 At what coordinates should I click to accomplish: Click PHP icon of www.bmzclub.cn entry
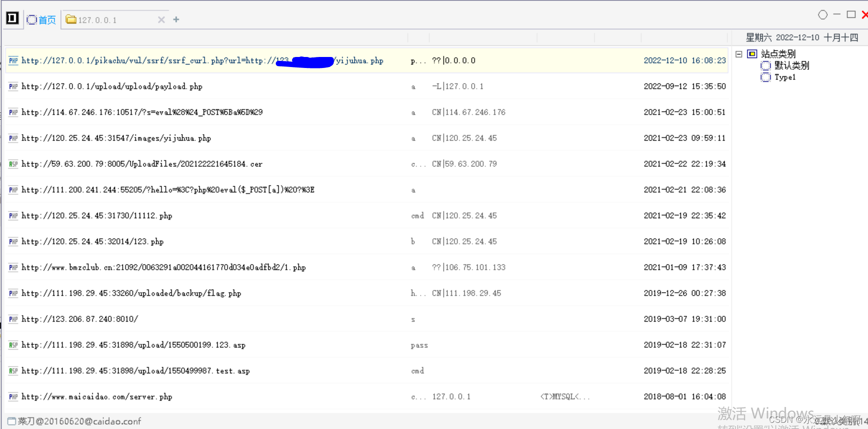[x=13, y=267]
